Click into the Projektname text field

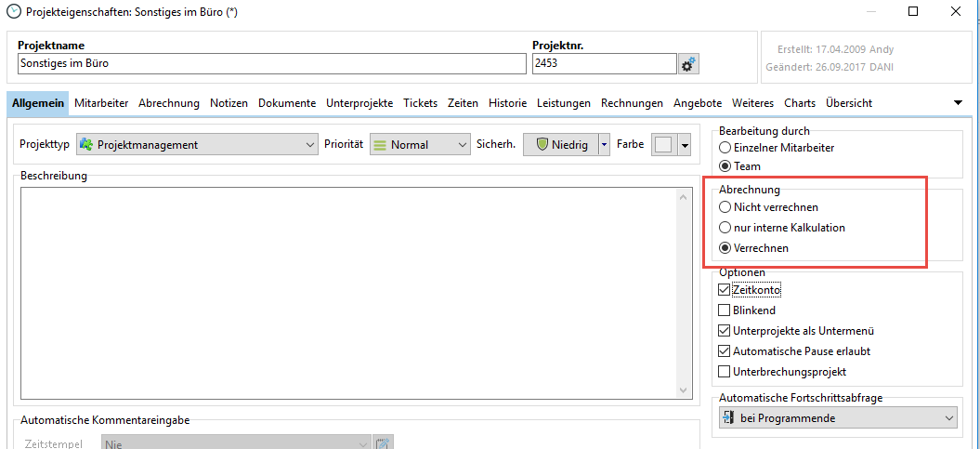pyautogui.click(x=271, y=64)
